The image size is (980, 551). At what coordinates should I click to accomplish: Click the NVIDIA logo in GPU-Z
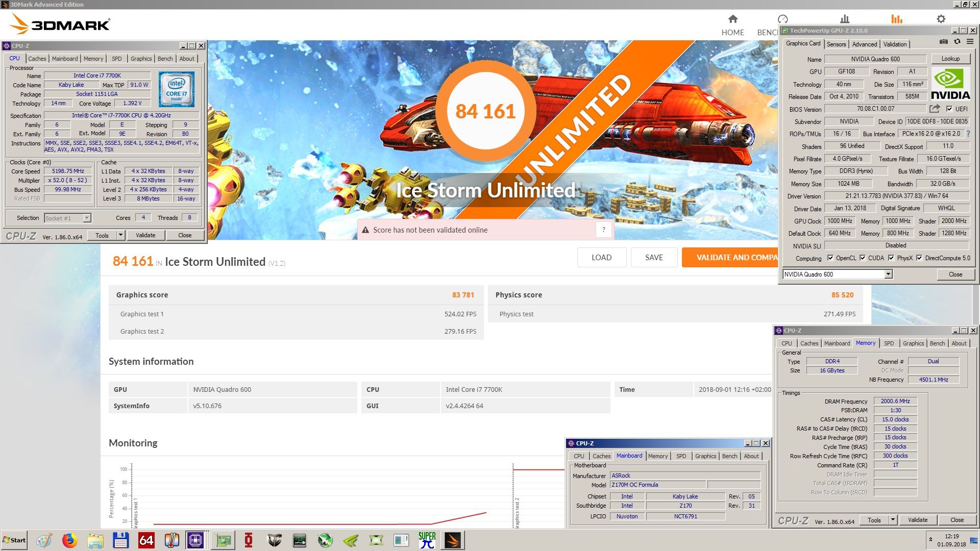click(950, 84)
